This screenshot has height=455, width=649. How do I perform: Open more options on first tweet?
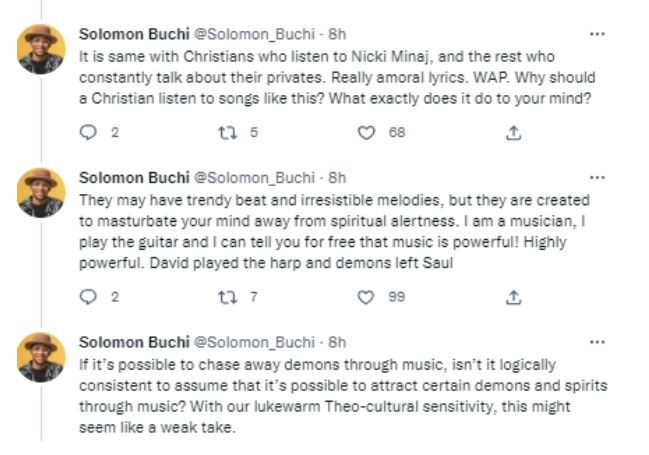597,34
